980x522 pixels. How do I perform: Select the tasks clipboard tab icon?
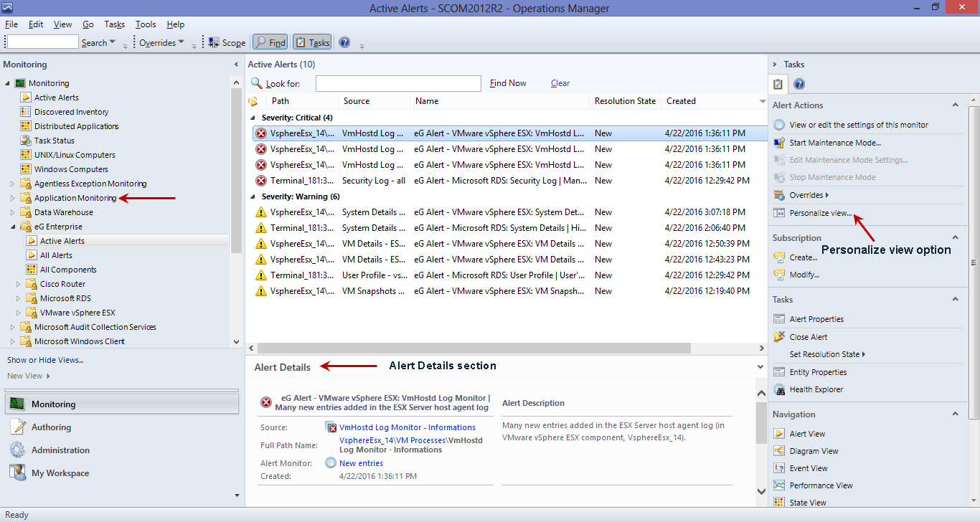(x=778, y=84)
